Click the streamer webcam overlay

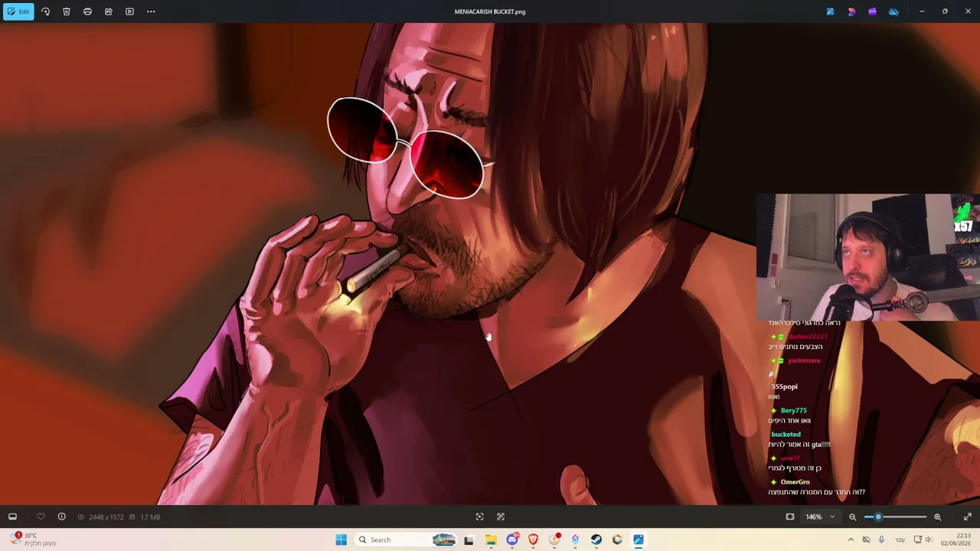868,257
